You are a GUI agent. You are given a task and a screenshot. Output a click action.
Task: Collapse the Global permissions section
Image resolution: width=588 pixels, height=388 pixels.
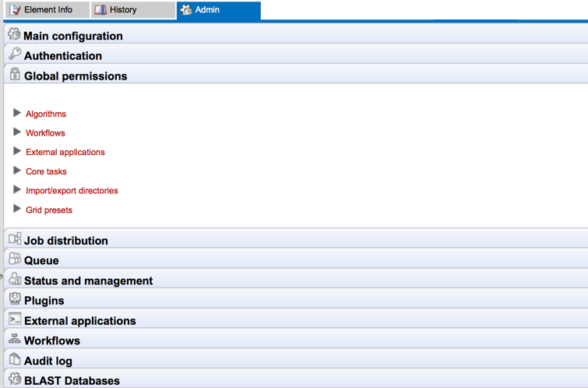click(296, 74)
